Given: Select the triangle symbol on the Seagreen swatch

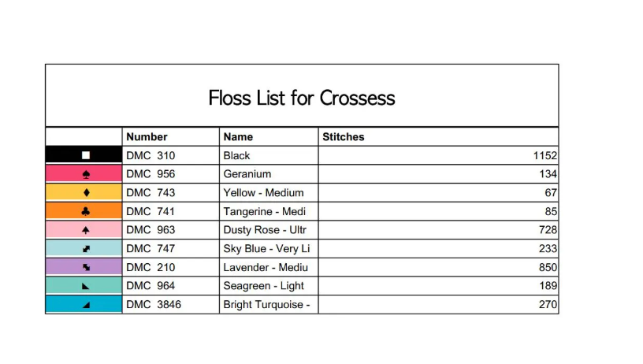Looking at the screenshot, I should point(86,286).
